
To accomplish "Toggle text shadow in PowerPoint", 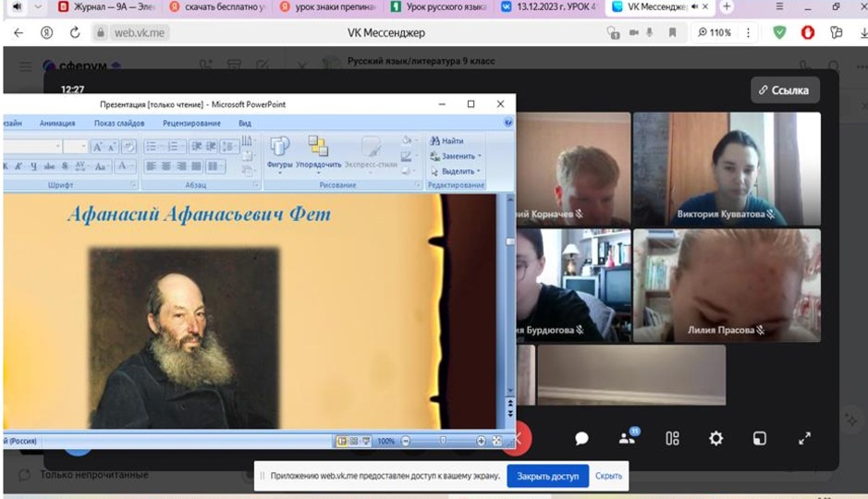I will (x=65, y=166).
